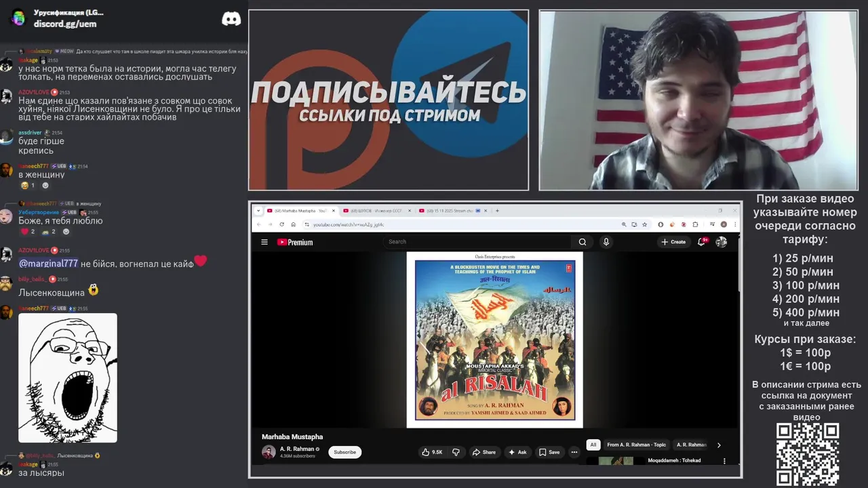This screenshot has width=868, height=488.
Task: Go back with browser back arrow
Action: click(258, 224)
